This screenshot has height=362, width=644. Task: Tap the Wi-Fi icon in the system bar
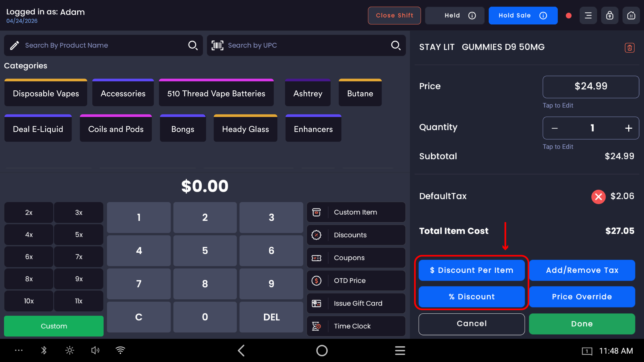coord(120,350)
